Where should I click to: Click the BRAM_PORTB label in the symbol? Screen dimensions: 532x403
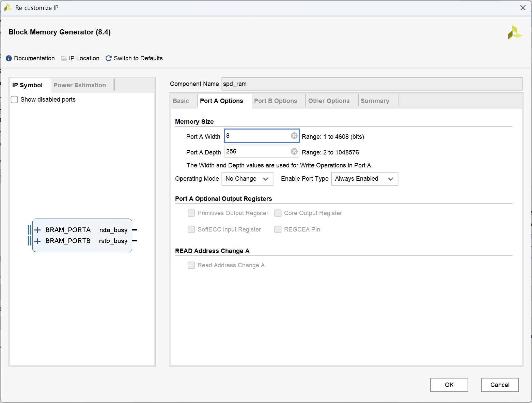click(68, 241)
